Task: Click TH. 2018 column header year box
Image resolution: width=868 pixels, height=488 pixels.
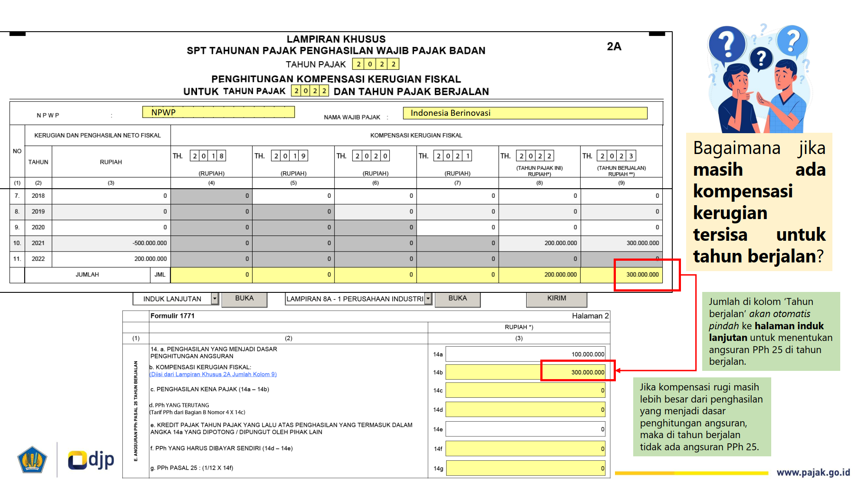Action: tap(208, 156)
